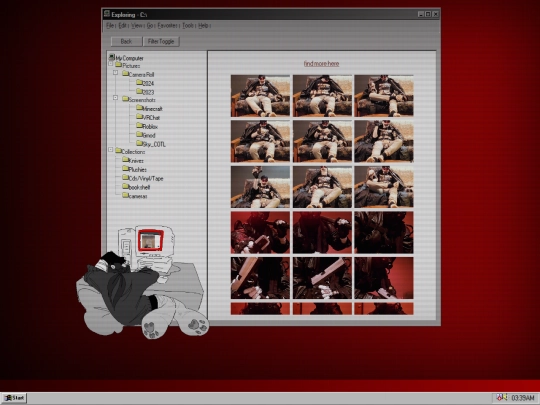Open the Tools menu

(x=188, y=26)
